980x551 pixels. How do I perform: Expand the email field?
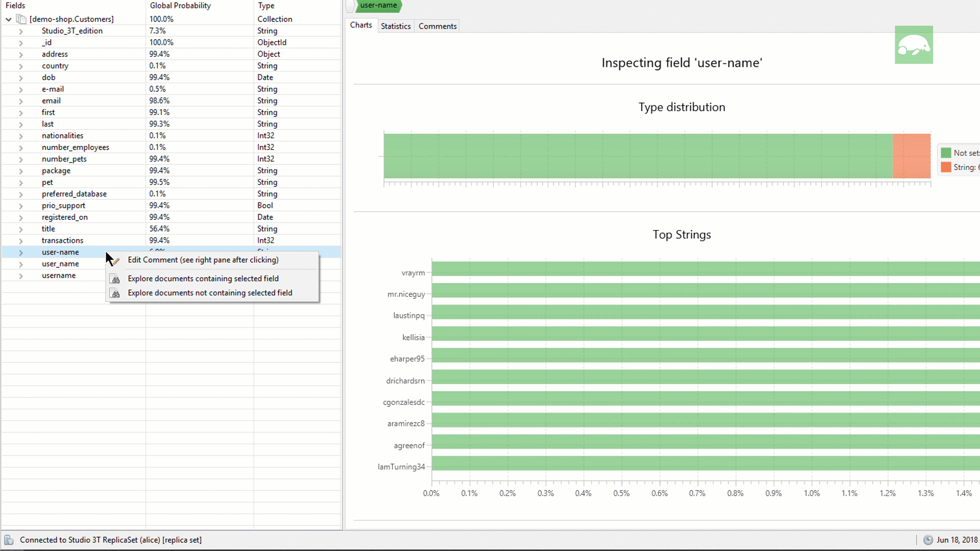pos(21,101)
